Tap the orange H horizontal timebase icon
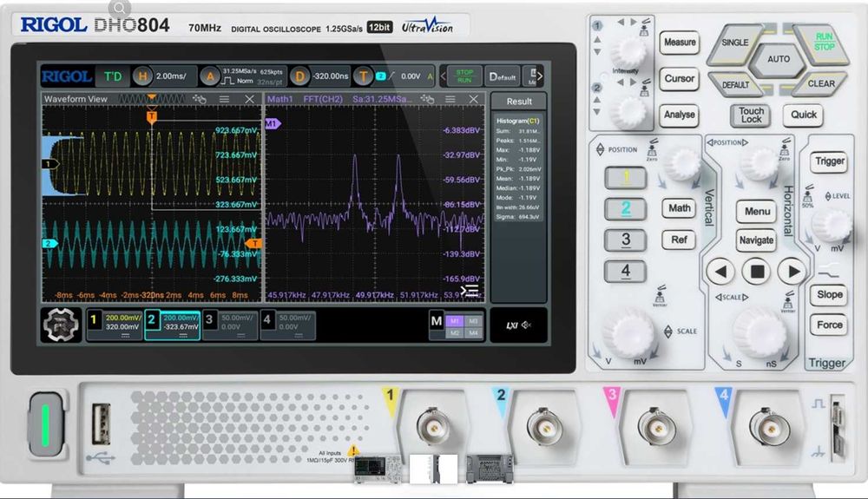The width and height of the screenshot is (868, 499). (x=142, y=76)
